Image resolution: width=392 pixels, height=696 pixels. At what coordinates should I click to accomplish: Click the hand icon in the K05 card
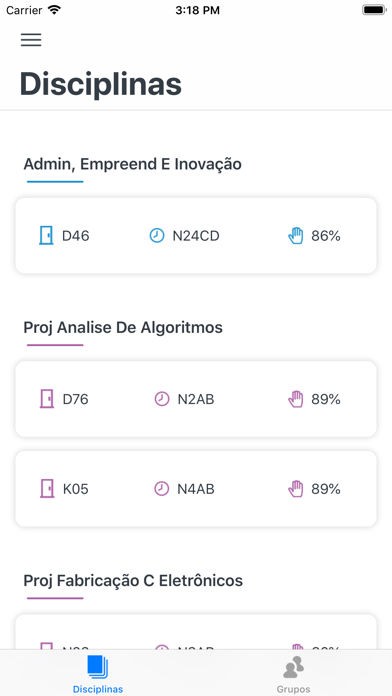tap(296, 489)
